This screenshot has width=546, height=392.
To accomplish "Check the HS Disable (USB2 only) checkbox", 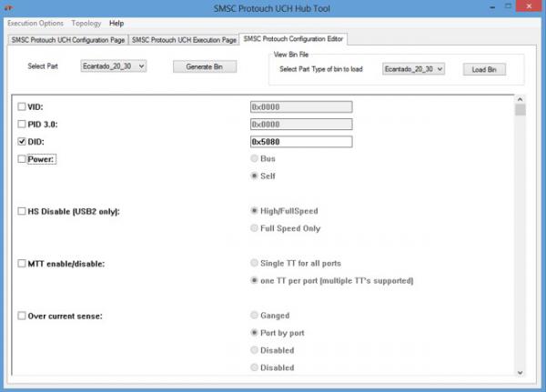I will (x=22, y=211).
